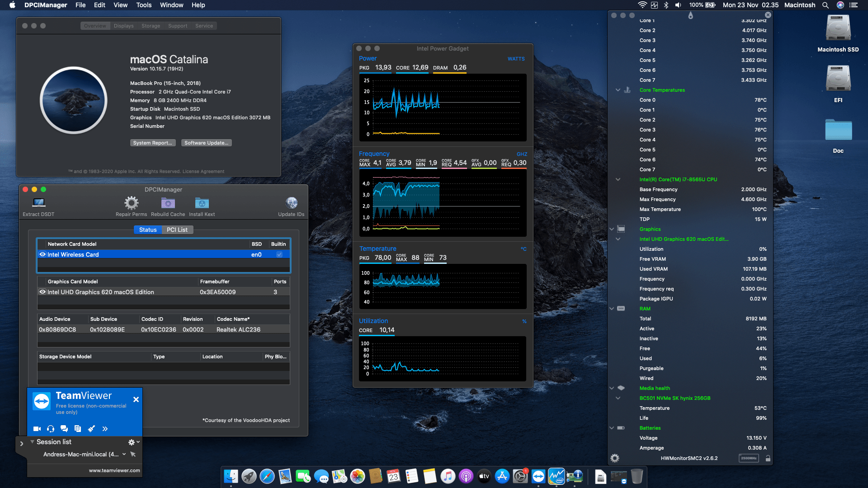Open the Tools menu

(144, 5)
